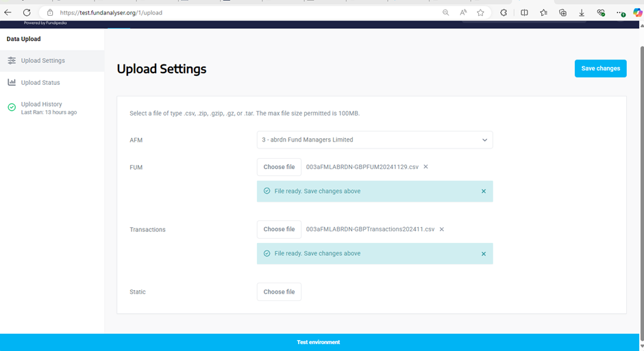Open the browser Downloads panel
Image resolution: width=644 pixels, height=351 pixels.
click(x=582, y=12)
